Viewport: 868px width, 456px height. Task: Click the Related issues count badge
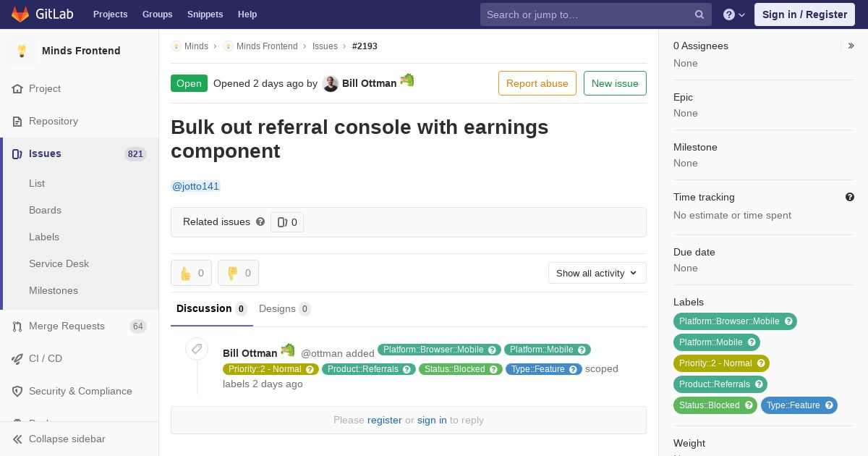click(x=287, y=222)
